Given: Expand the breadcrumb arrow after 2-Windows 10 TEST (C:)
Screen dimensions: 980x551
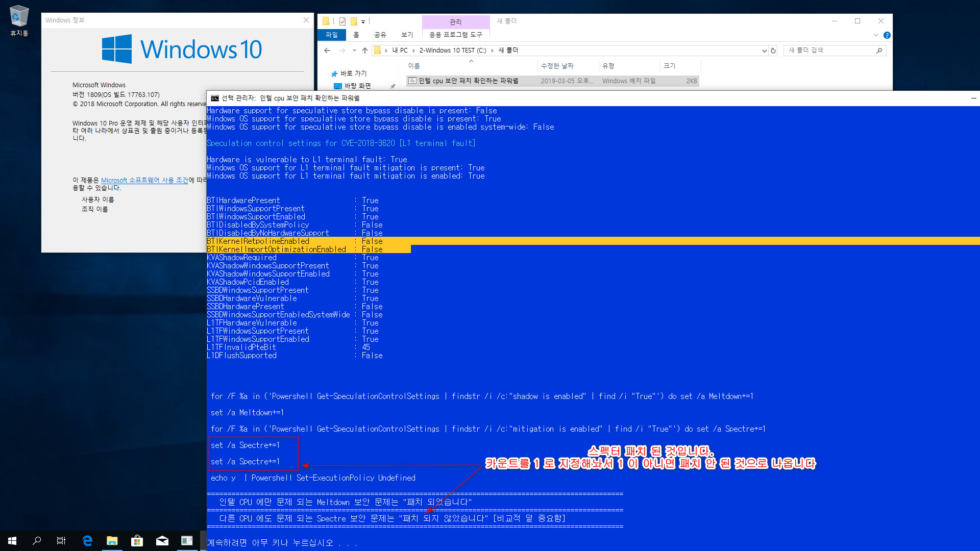Looking at the screenshot, I should [493, 51].
